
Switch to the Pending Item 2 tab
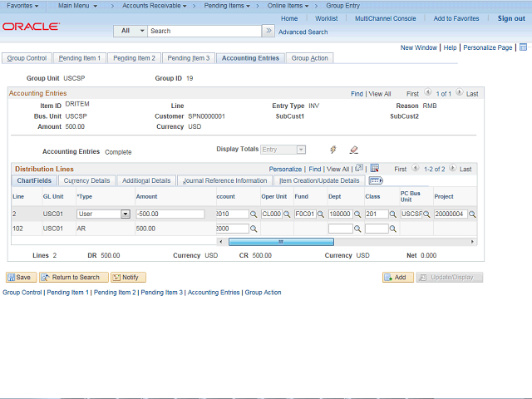click(134, 58)
